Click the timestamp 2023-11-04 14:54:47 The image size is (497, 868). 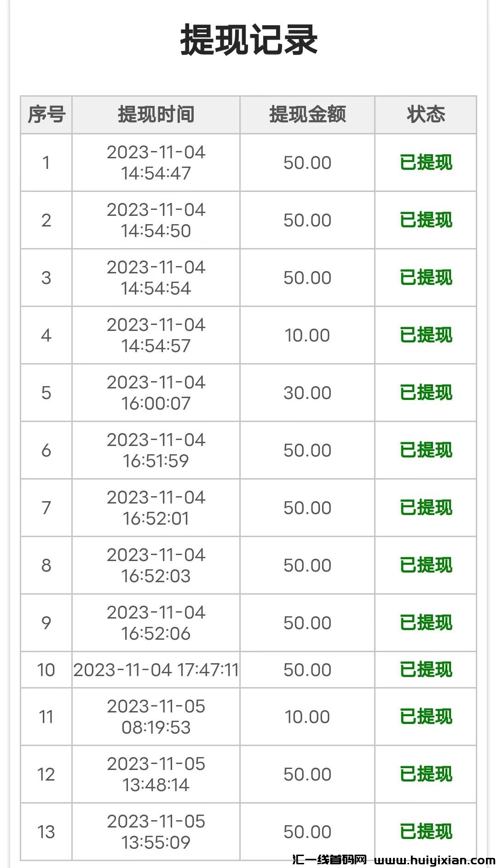(156, 162)
